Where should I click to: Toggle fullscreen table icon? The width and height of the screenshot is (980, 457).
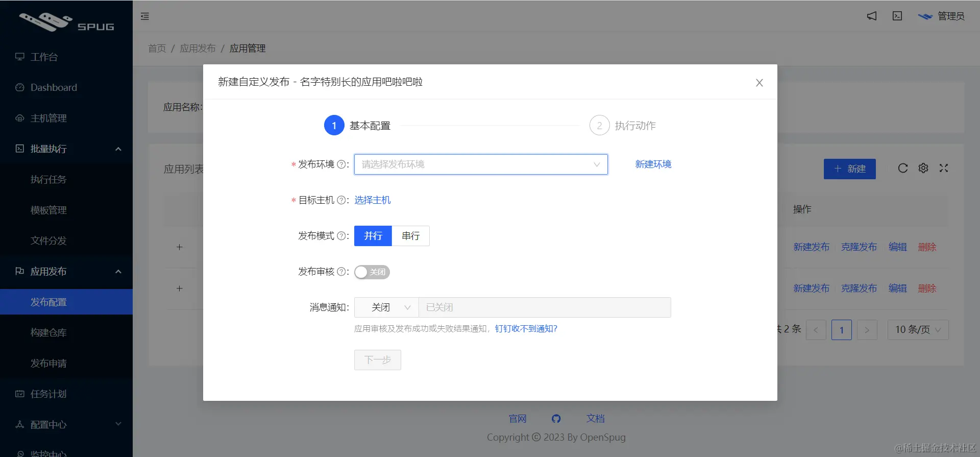tap(944, 168)
